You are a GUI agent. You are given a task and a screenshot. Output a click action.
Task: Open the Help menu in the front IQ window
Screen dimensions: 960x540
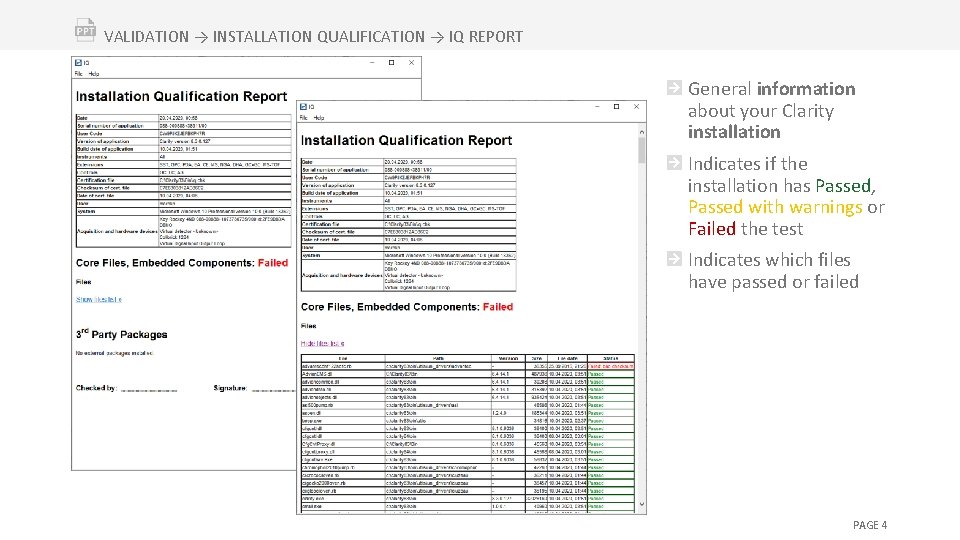coord(319,118)
